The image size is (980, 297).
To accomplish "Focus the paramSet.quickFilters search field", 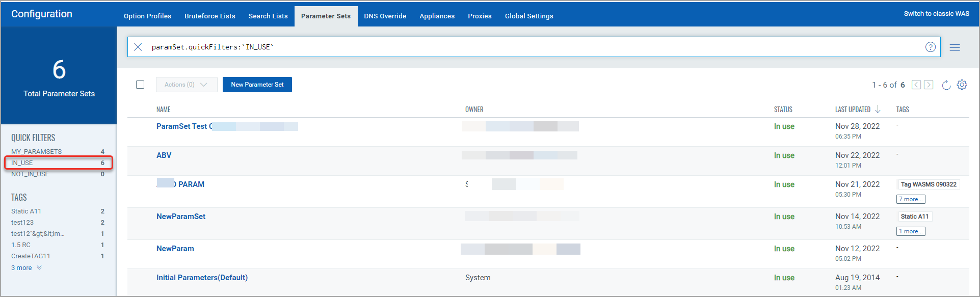I will [535, 47].
